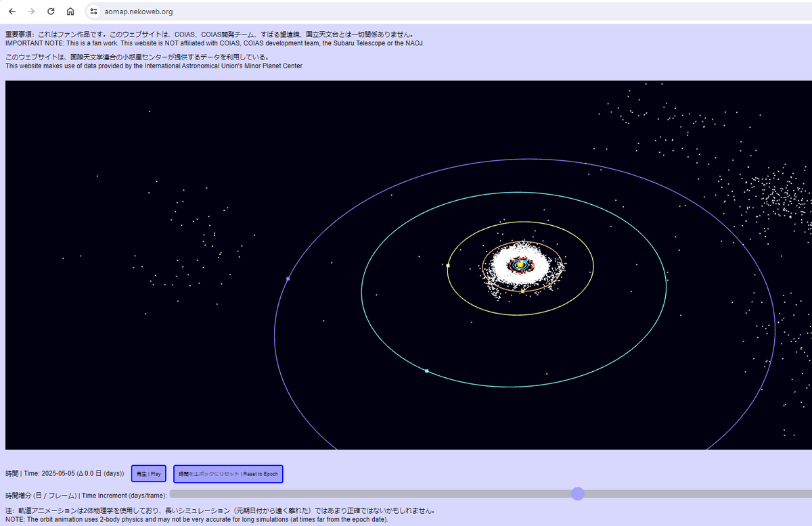The width and height of the screenshot is (812, 526).
Task: Click the forward navigation arrow
Action: (x=31, y=11)
